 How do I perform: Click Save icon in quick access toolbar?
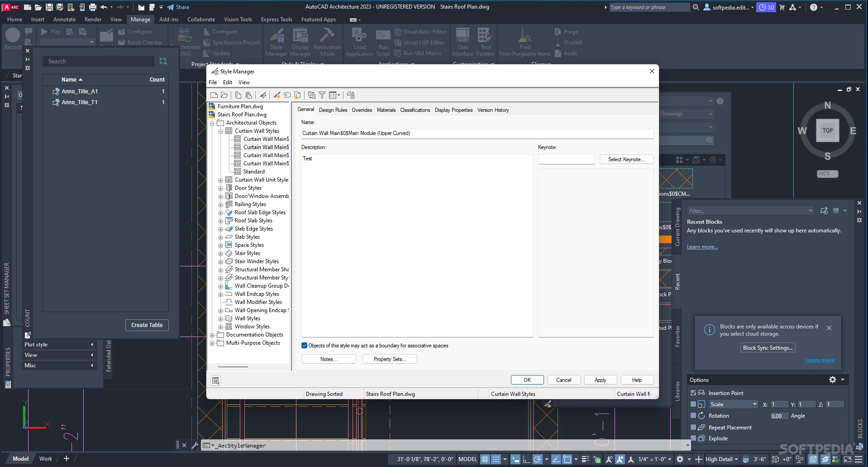click(x=49, y=7)
